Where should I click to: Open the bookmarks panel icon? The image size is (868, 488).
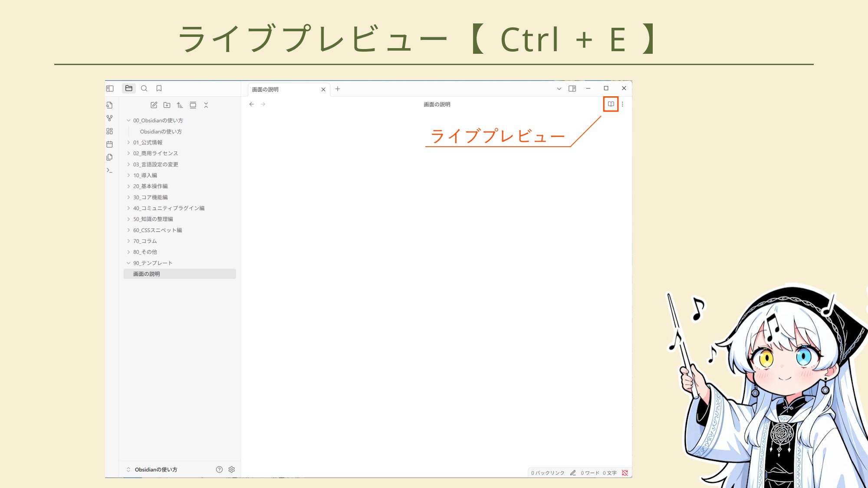pyautogui.click(x=159, y=88)
